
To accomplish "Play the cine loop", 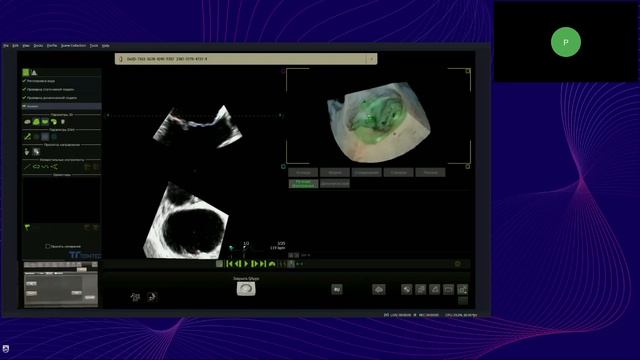I will 246,264.
